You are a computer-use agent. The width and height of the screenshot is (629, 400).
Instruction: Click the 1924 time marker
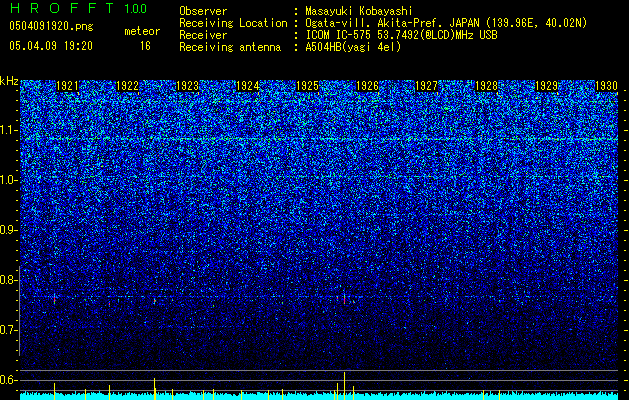point(248,86)
